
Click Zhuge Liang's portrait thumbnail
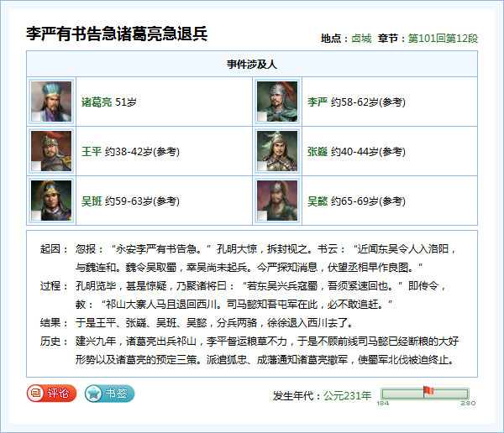(50, 102)
